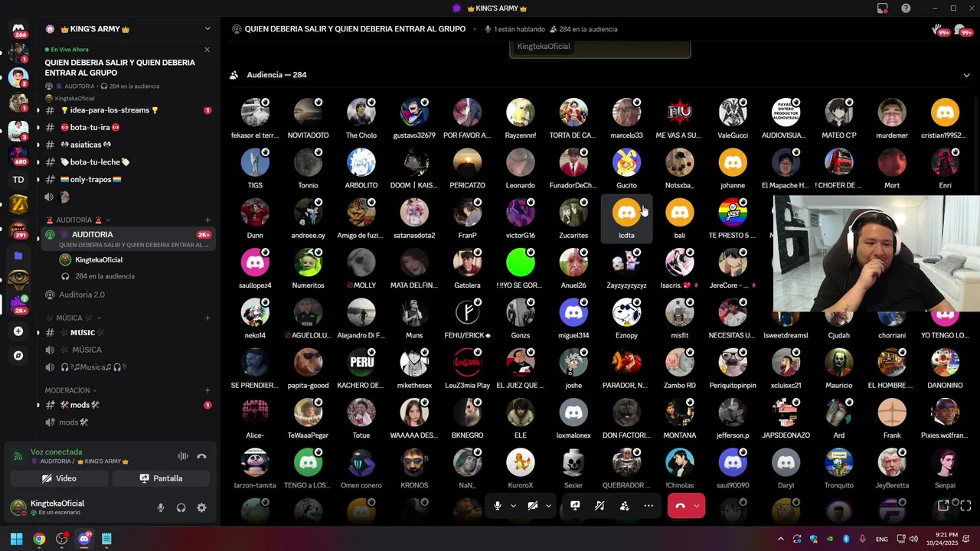The width and height of the screenshot is (980, 551).
Task: Share screen icon in bottom call toolbar
Action: [x=575, y=506]
